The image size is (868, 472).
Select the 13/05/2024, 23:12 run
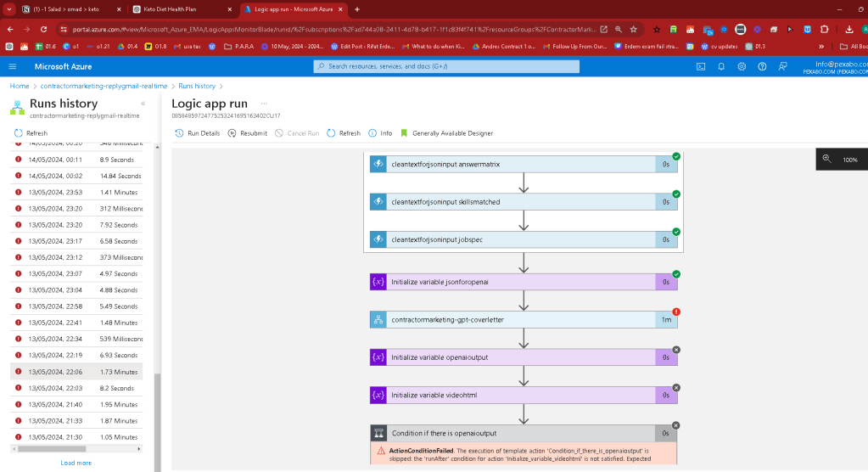click(x=76, y=257)
